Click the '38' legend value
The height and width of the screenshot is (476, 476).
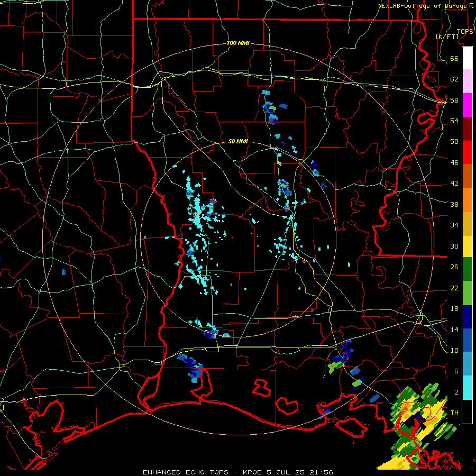point(454,205)
